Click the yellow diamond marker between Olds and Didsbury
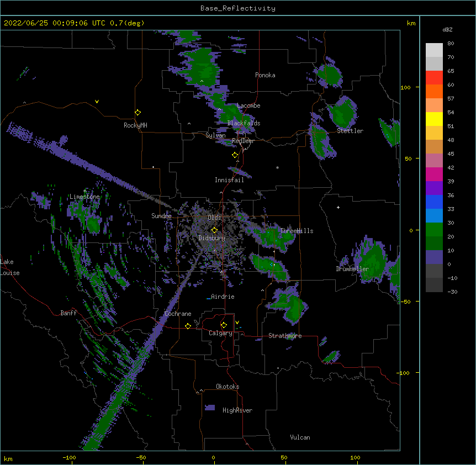476x465 pixels. (x=214, y=230)
